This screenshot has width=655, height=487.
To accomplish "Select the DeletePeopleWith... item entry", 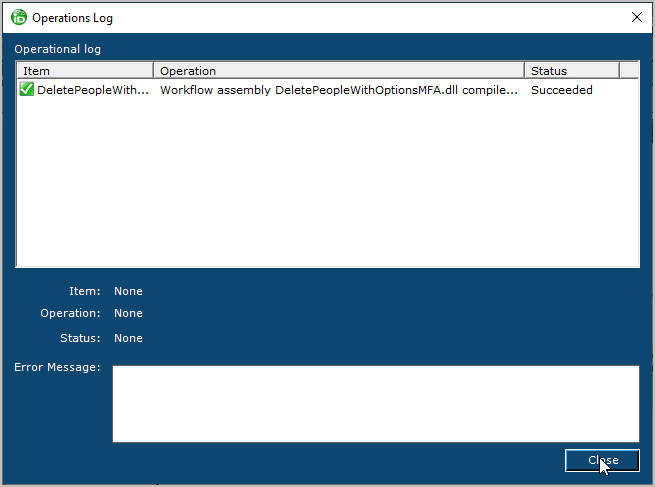I will [93, 90].
